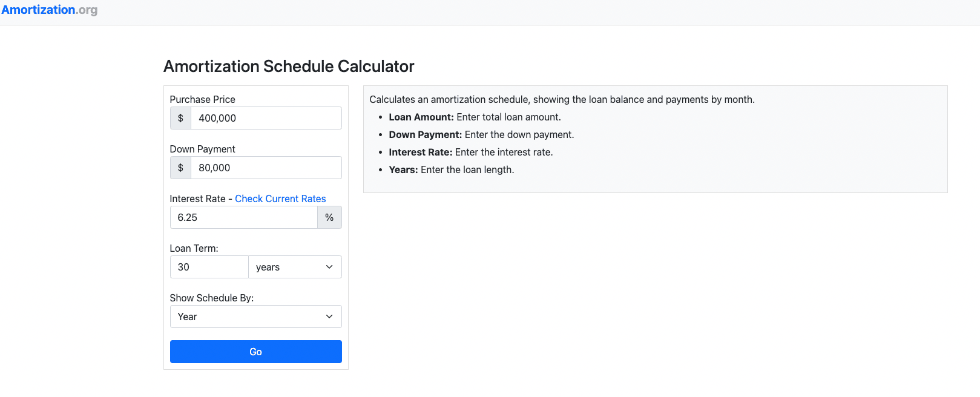Select the Interest Rate field showing 6.25

[244, 217]
